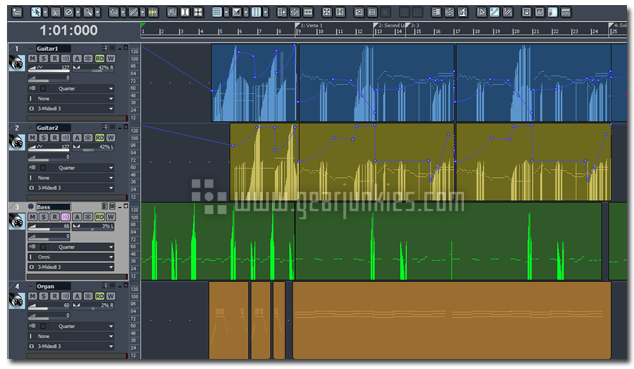Open Guitar1 Quarter quantize dropdown
Screen dimensions: 634x369
click(x=71, y=89)
